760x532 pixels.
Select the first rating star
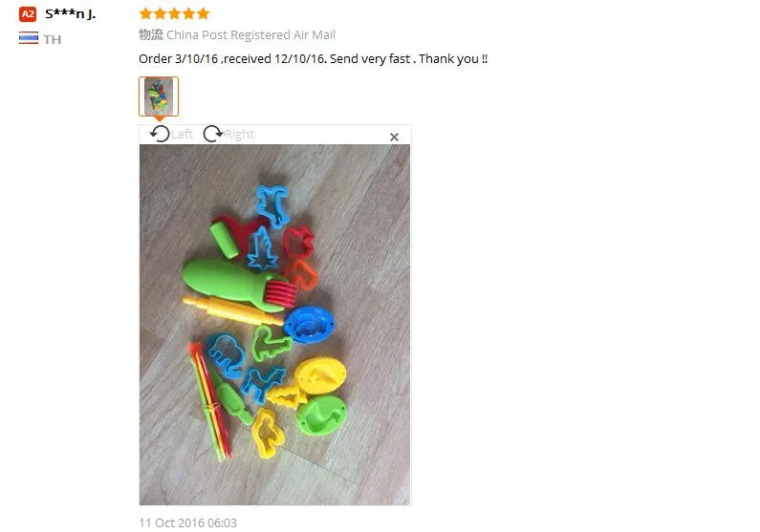145,13
